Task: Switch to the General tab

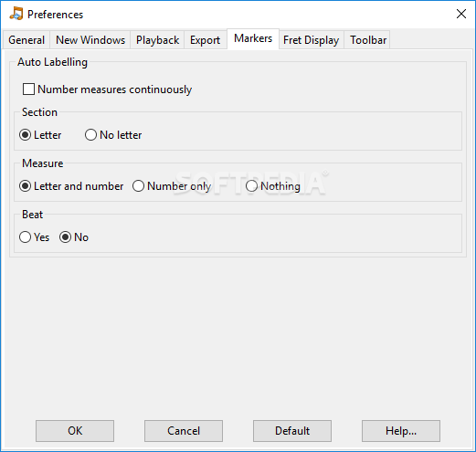Action: point(26,40)
